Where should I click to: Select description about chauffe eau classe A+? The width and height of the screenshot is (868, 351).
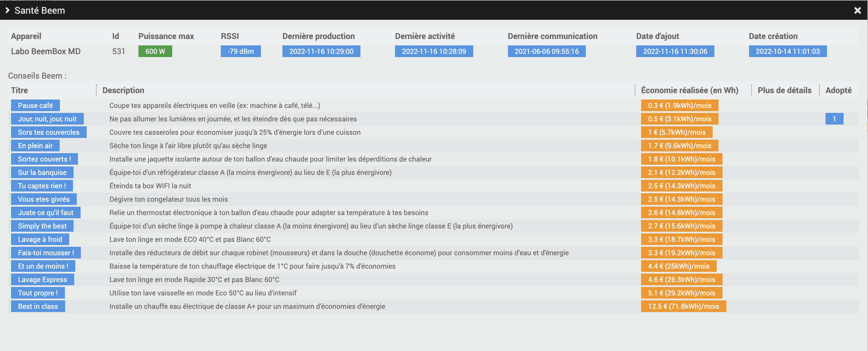point(247,306)
